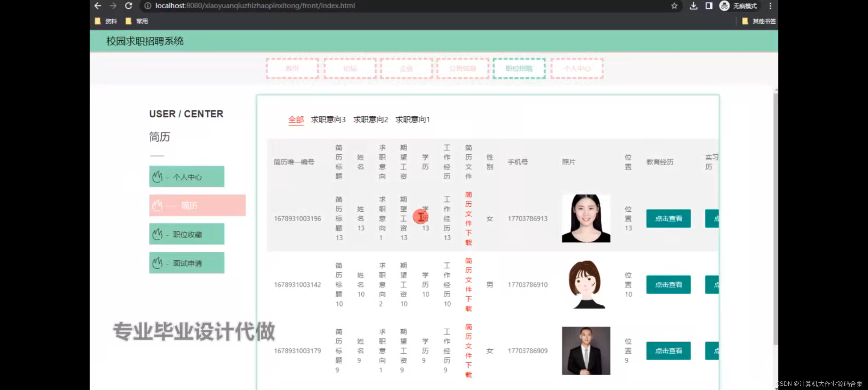Viewport: 868px width, 390px height.
Task: Open the 论坛 navigation tab
Action: point(350,68)
